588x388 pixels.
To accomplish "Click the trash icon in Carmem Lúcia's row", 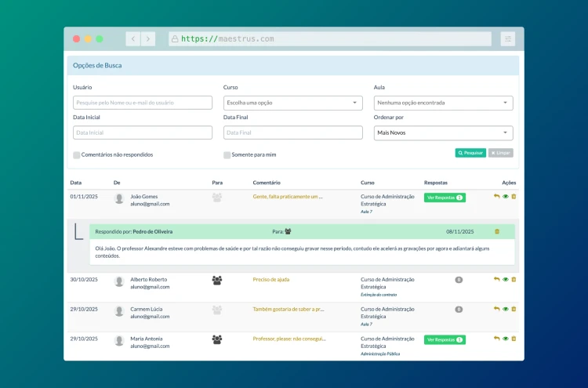I will tap(514, 309).
